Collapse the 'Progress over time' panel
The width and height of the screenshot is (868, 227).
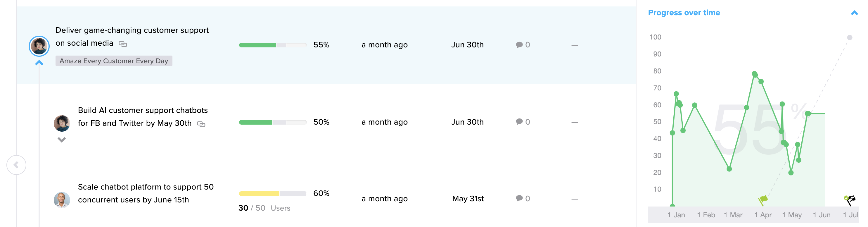coord(855,13)
